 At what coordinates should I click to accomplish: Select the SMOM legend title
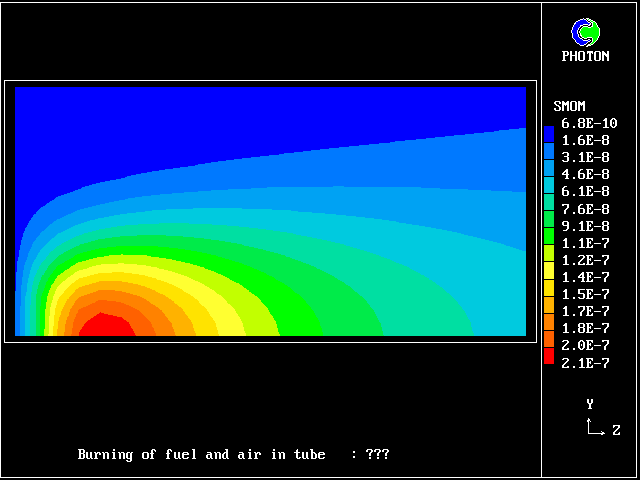pyautogui.click(x=569, y=106)
